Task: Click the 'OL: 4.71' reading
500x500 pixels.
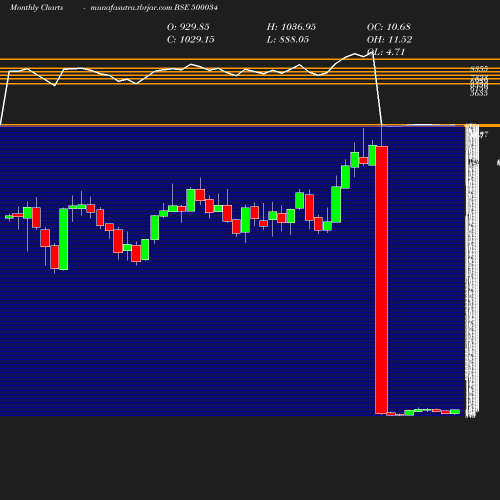Action: pos(386,52)
